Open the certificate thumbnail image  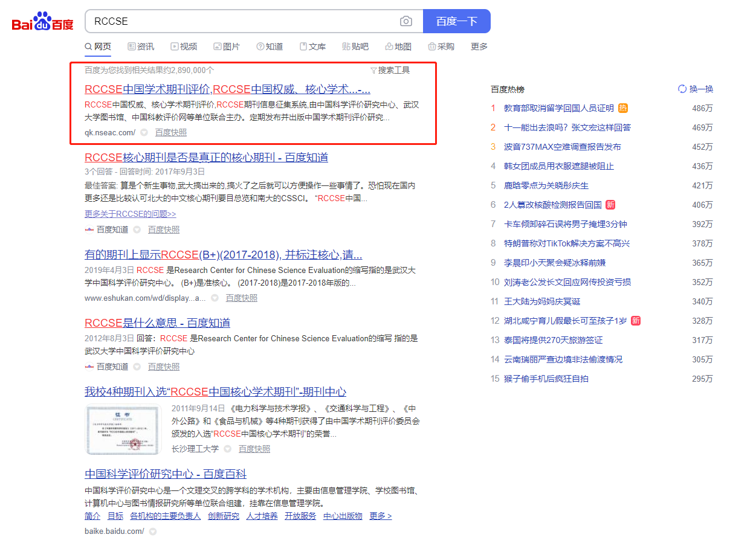point(123,429)
